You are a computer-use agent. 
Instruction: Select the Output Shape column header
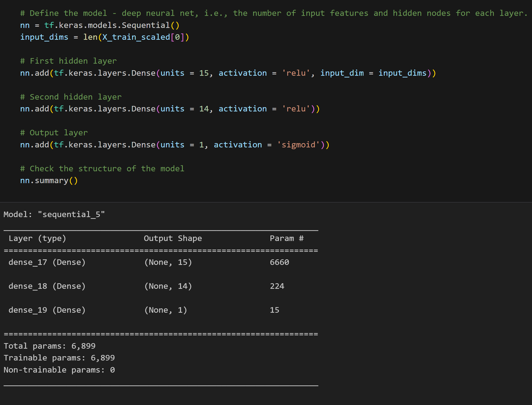click(173, 238)
